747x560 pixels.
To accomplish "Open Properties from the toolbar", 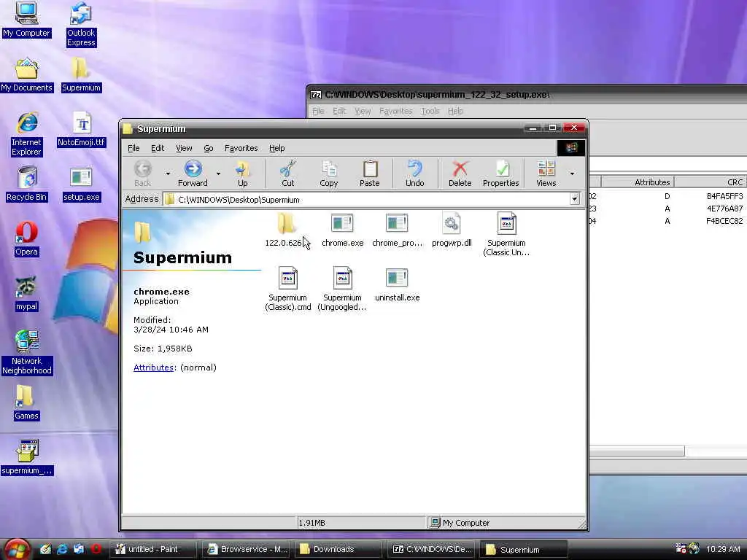I will [500, 174].
